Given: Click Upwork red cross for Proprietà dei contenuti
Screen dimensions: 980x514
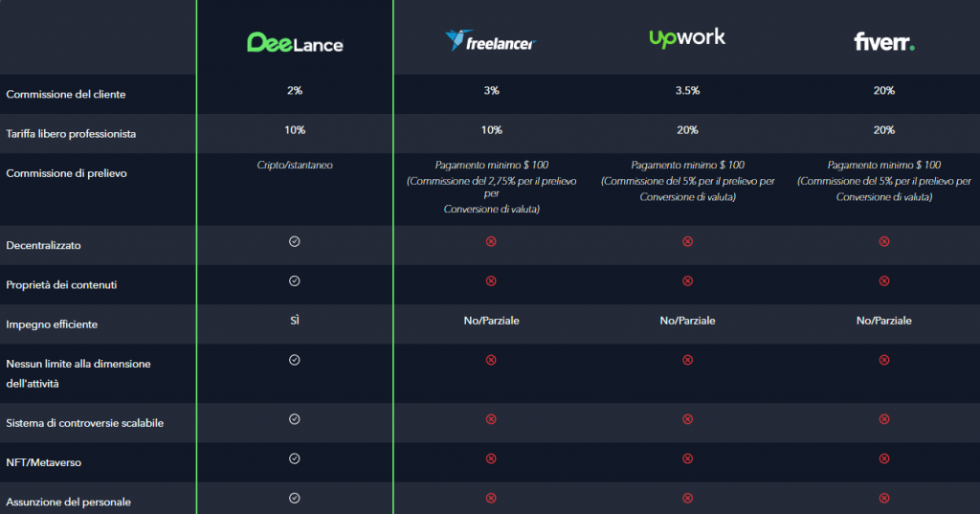Looking at the screenshot, I should click(687, 280).
